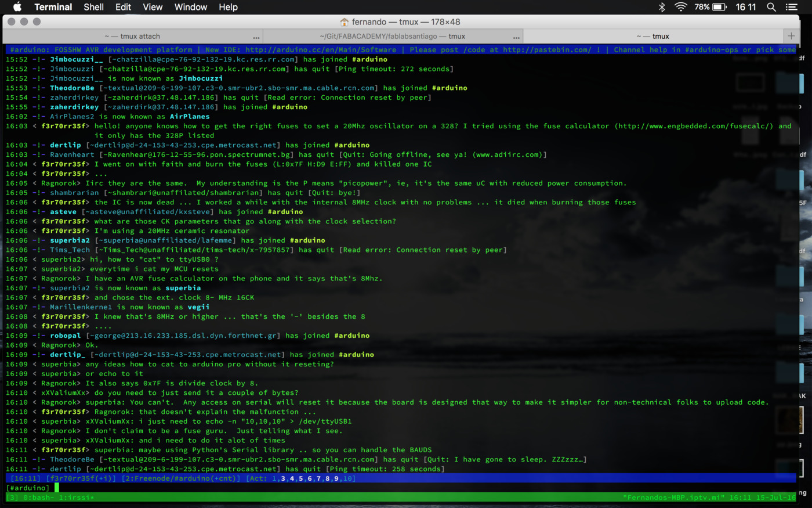Click the '0:bash-' tmux window entry

click(x=38, y=498)
